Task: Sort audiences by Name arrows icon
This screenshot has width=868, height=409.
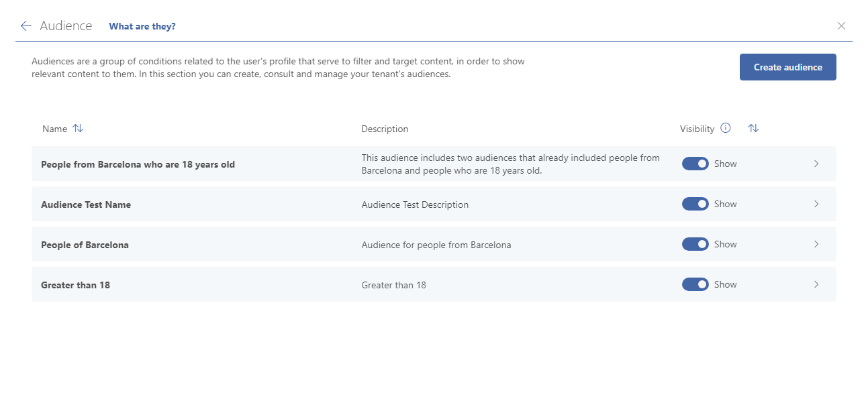Action: click(x=78, y=129)
